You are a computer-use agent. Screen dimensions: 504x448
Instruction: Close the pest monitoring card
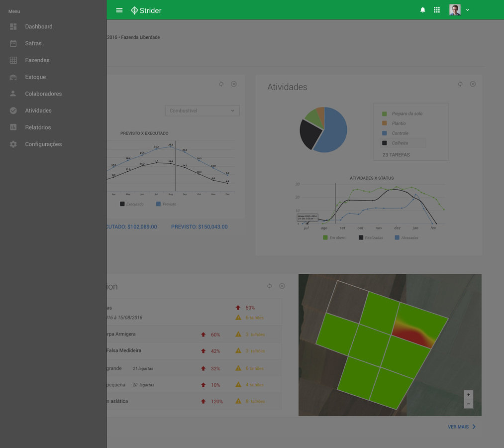point(282,286)
